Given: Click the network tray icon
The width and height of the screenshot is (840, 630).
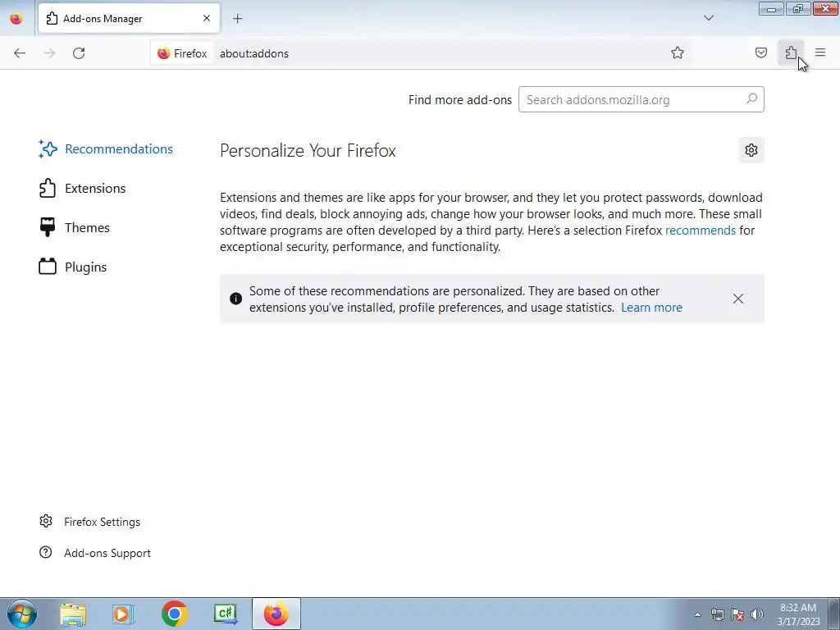Looking at the screenshot, I should (717, 614).
